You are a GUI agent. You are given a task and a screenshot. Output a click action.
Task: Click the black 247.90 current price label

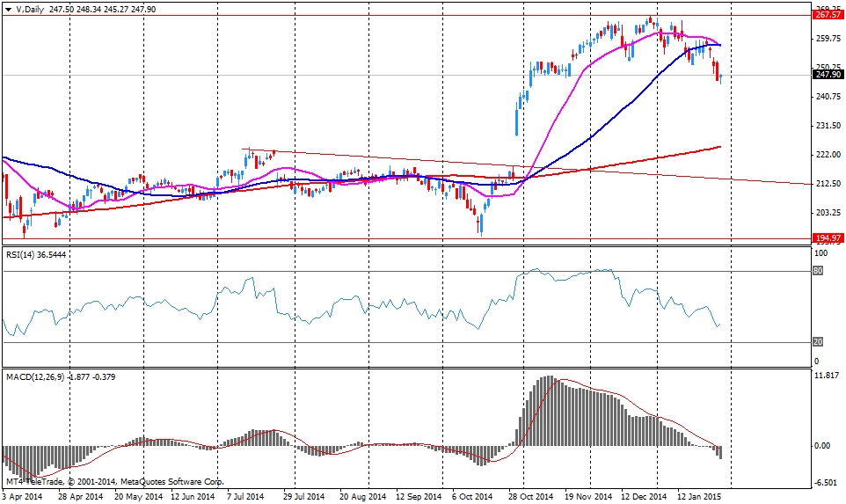(828, 75)
